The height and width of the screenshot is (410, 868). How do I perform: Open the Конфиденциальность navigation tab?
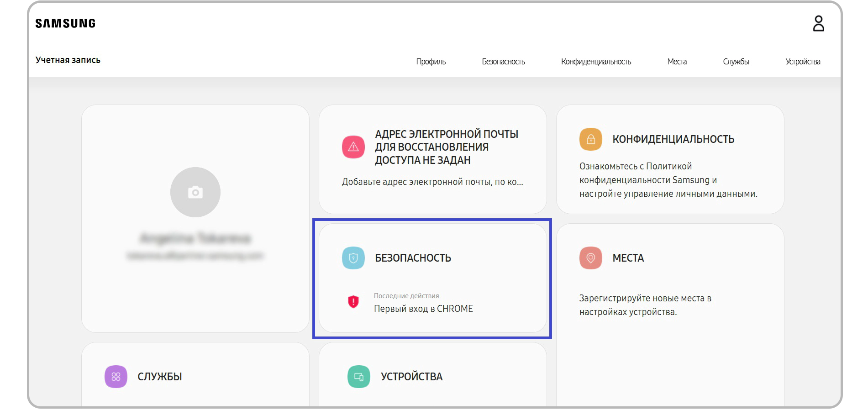596,62
